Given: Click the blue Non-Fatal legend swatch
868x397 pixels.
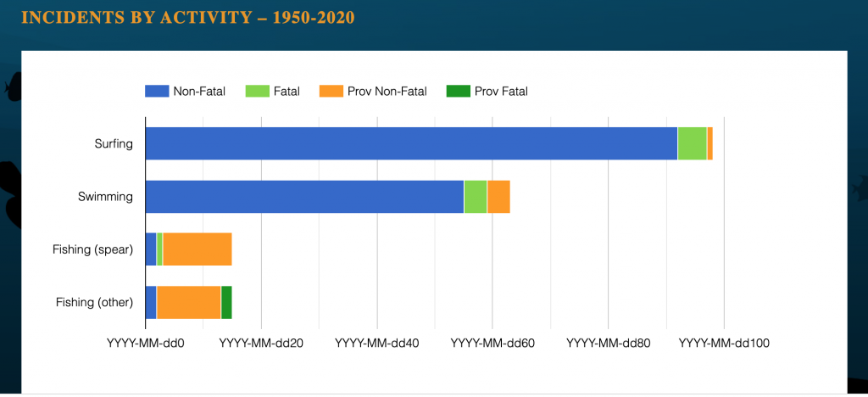Looking at the screenshot, I should pos(156,91).
